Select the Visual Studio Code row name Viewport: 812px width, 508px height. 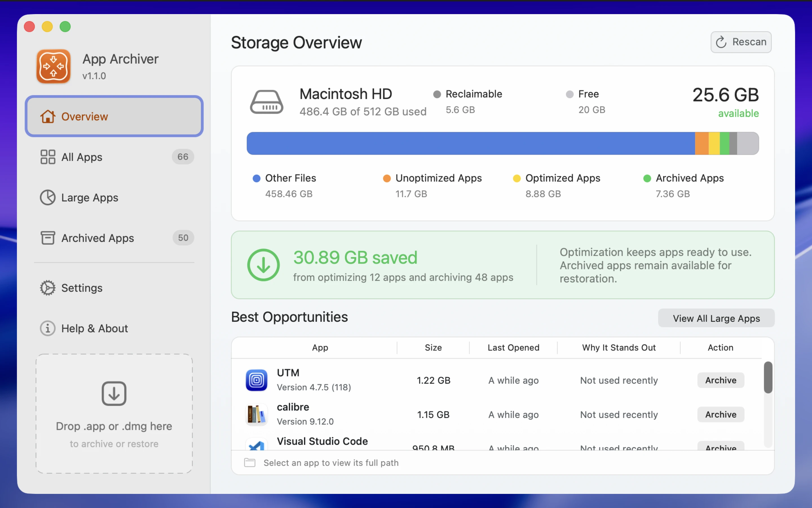coord(322,441)
